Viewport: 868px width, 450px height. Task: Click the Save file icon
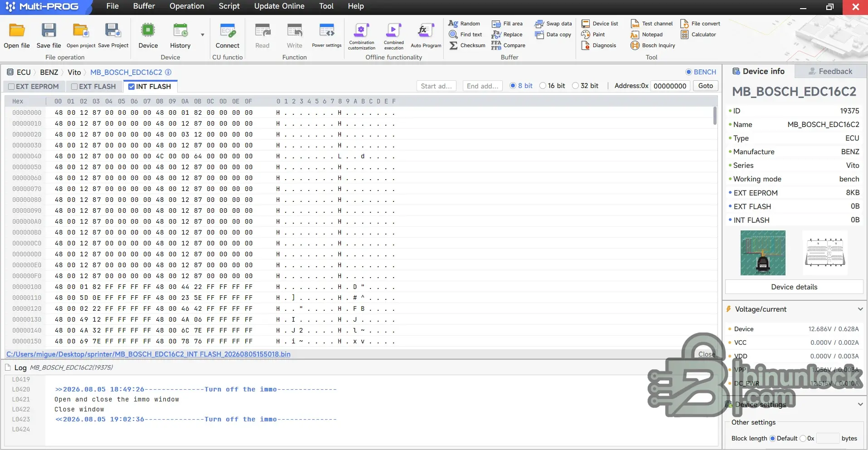pos(48,30)
